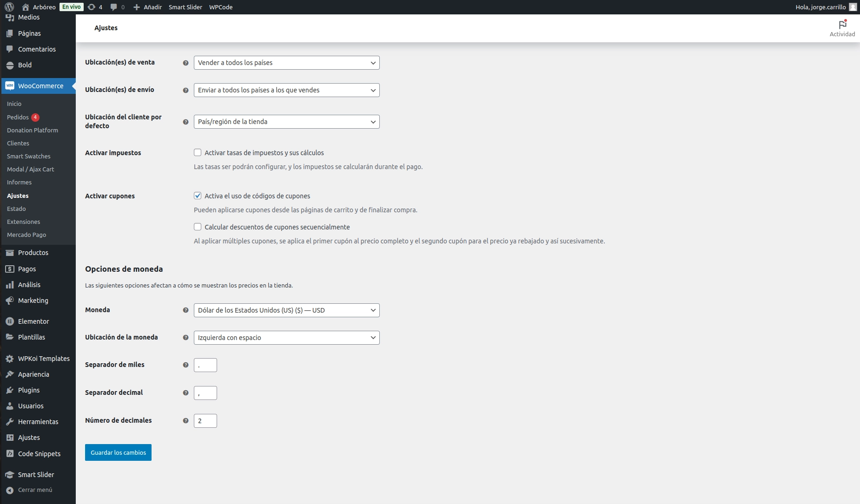The height and width of the screenshot is (504, 860).
Task: Click the Plugins sidebar icon
Action: pos(10,390)
